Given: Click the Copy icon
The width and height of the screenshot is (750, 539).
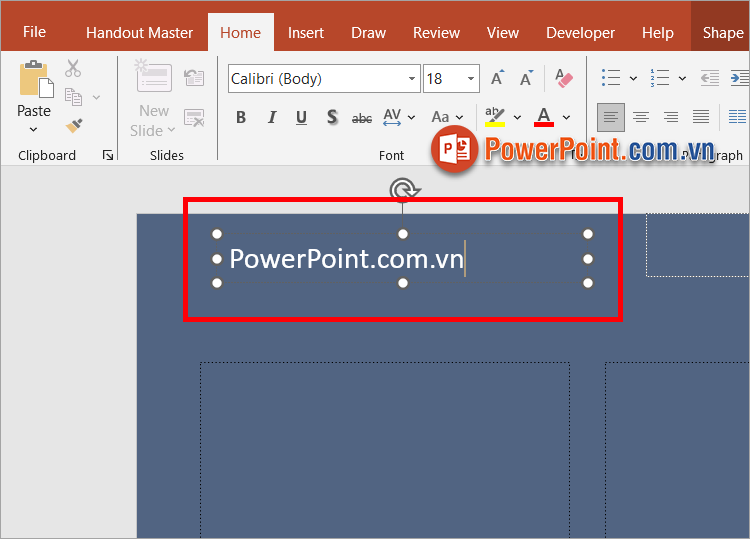Looking at the screenshot, I should pyautogui.click(x=73, y=97).
